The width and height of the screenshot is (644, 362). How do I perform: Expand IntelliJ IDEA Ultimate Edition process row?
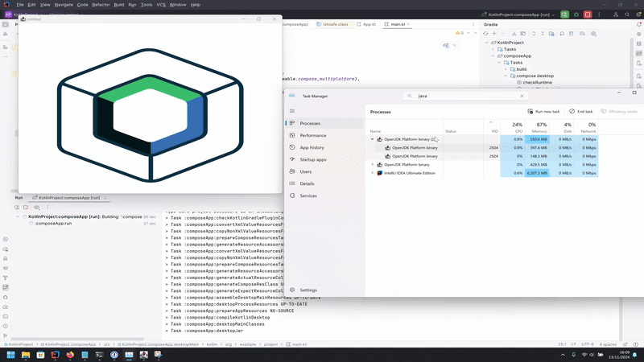[x=373, y=173]
